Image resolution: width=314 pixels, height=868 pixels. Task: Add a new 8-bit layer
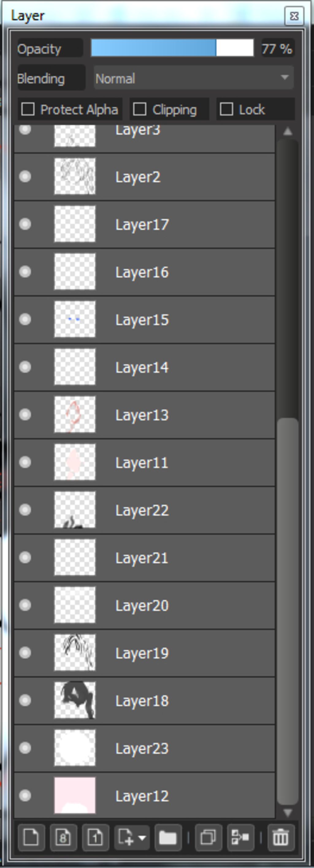point(63,838)
